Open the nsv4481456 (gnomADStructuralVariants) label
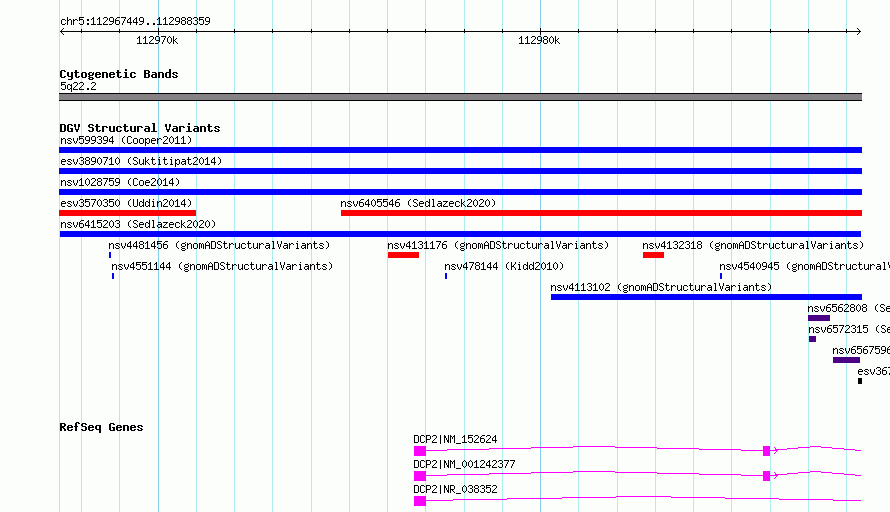 pos(219,245)
